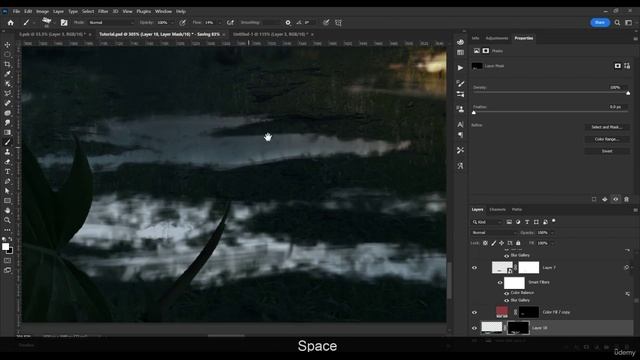Image resolution: width=640 pixels, height=360 pixels.
Task: Select the Hand tool in toolbar
Action: [7, 211]
